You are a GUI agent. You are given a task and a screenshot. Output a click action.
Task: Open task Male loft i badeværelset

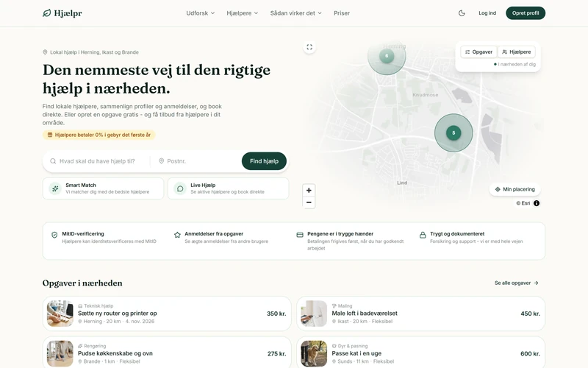(x=420, y=314)
